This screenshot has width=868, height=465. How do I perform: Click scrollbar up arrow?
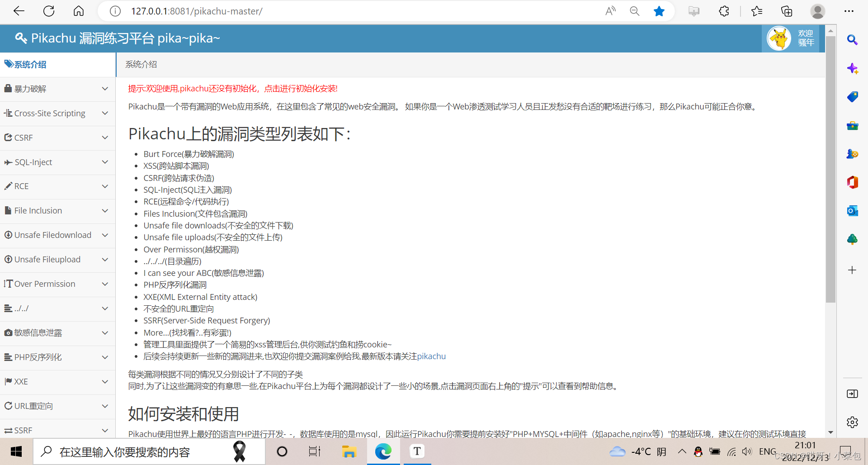point(830,31)
